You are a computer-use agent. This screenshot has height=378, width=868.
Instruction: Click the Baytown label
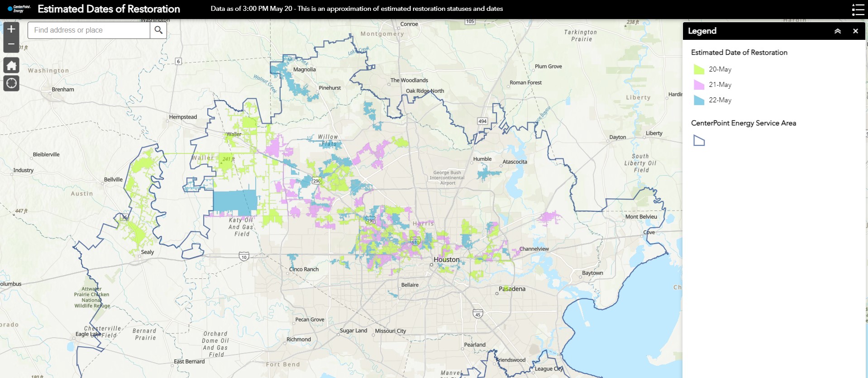pos(592,273)
